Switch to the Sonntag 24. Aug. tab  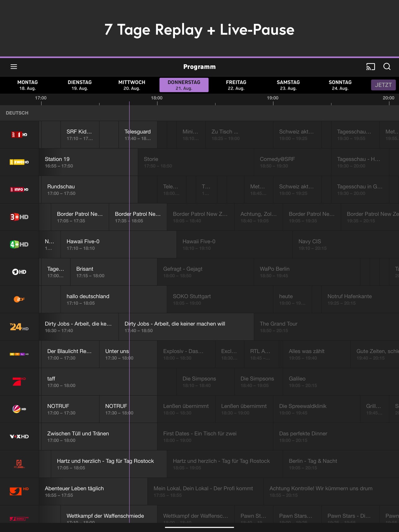(340, 85)
